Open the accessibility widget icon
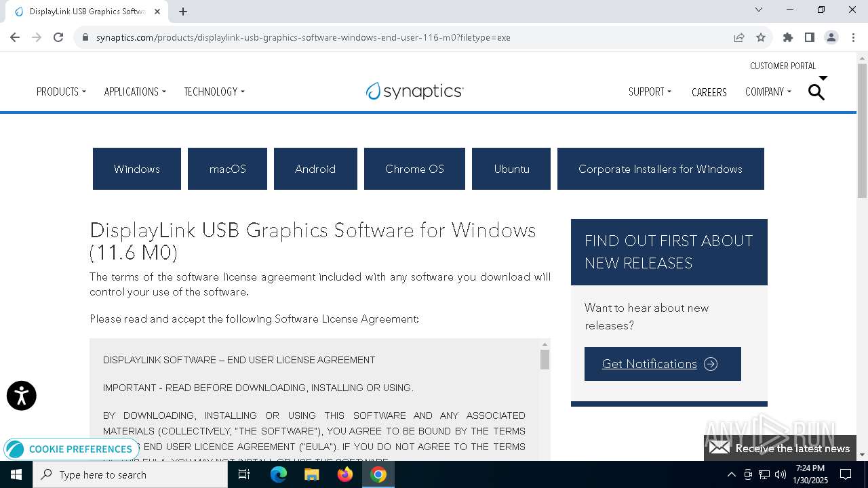The width and height of the screenshot is (868, 488). (x=22, y=396)
